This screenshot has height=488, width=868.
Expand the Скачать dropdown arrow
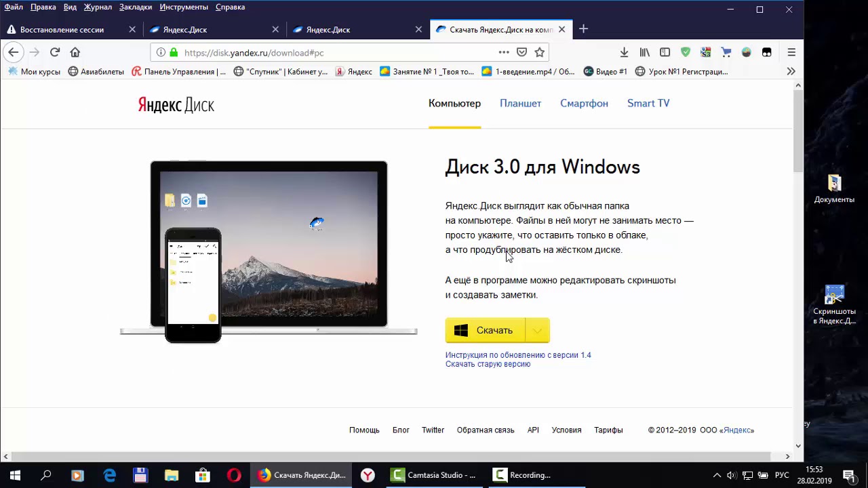(x=537, y=330)
